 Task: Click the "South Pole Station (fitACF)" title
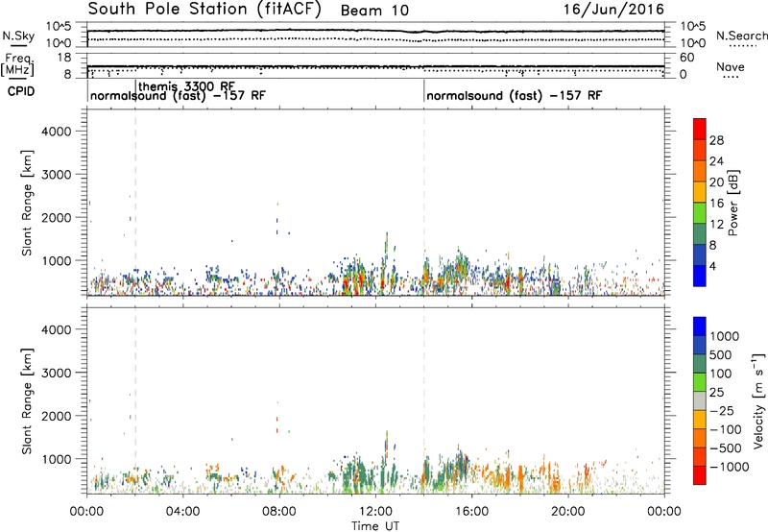[x=204, y=10]
